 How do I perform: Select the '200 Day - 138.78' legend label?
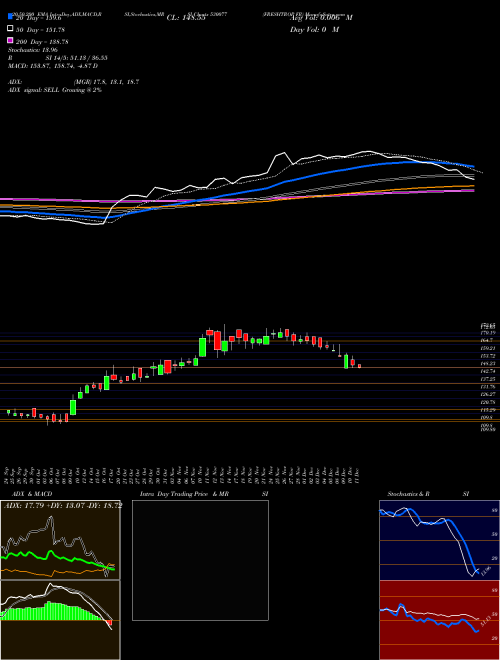click(x=43, y=42)
